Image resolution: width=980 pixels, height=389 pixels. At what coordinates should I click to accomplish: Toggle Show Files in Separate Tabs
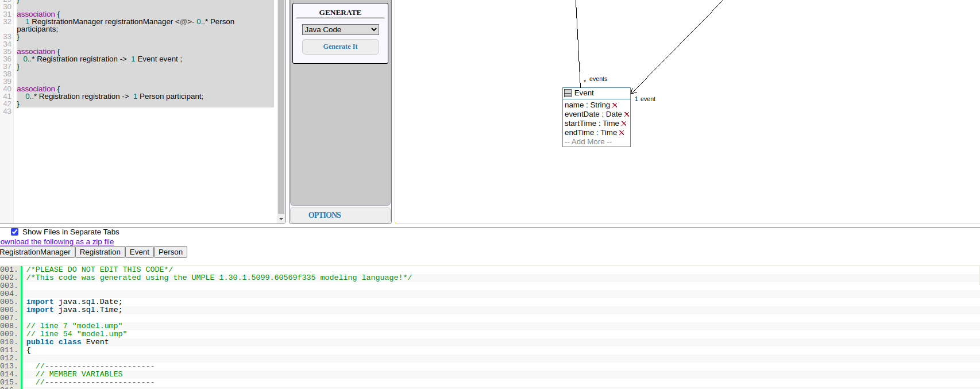coord(15,232)
